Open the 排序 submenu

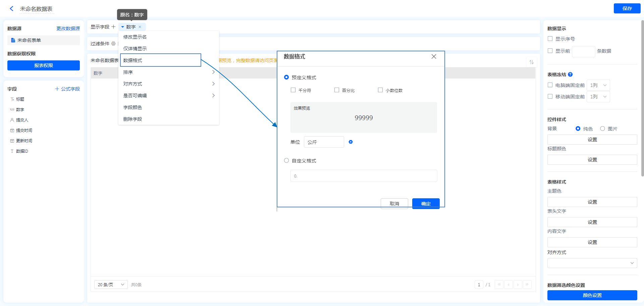168,72
